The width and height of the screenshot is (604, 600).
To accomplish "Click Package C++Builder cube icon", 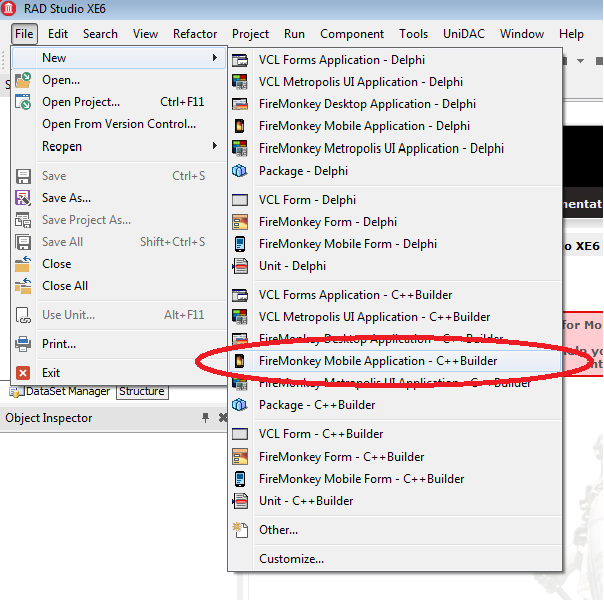I will pos(240,405).
